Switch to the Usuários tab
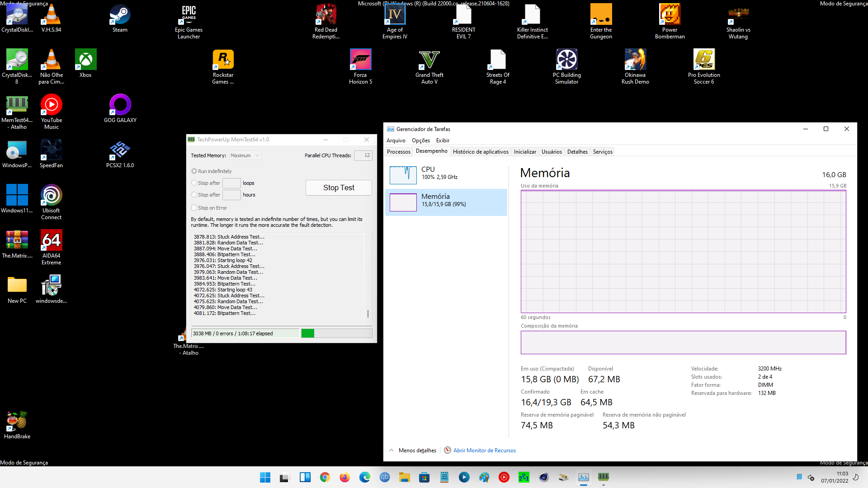 552,152
